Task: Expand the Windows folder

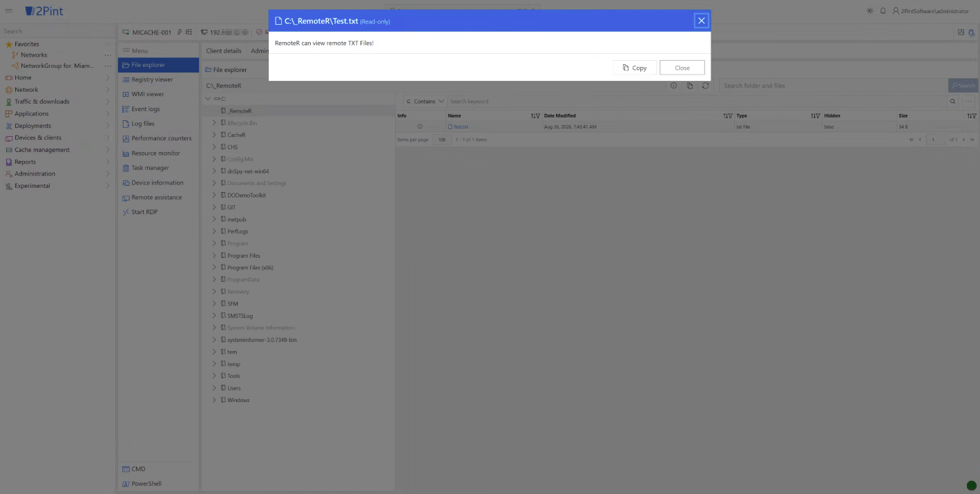Action: click(x=214, y=400)
